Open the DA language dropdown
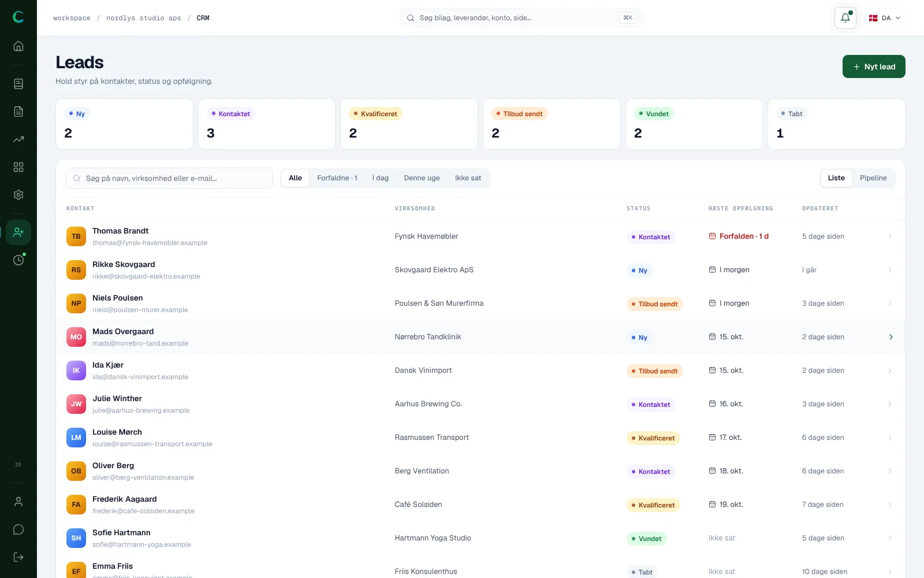This screenshot has width=924, height=578. pos(885,18)
